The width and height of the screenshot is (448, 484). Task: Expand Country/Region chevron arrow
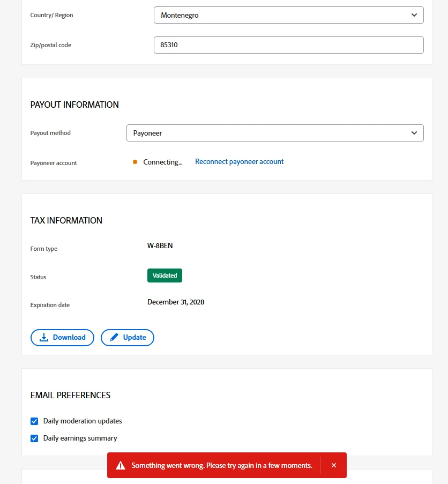(x=414, y=15)
